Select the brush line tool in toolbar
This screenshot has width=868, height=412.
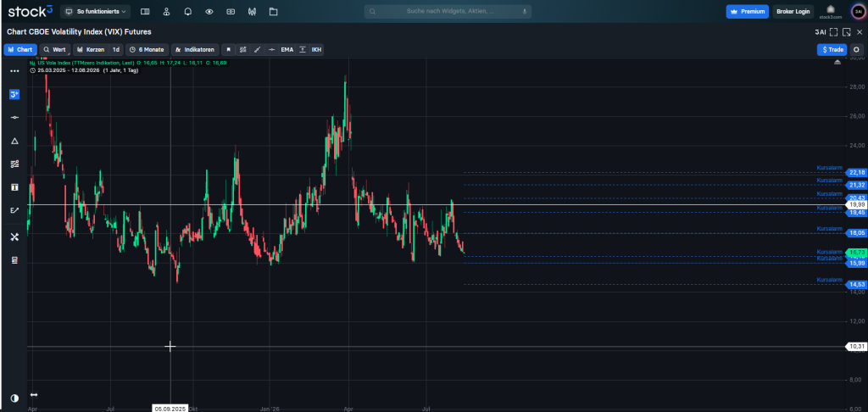pyautogui.click(x=257, y=49)
